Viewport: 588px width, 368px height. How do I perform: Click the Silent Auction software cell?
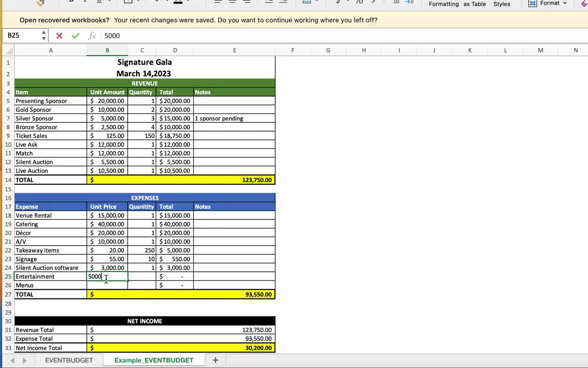51,268
